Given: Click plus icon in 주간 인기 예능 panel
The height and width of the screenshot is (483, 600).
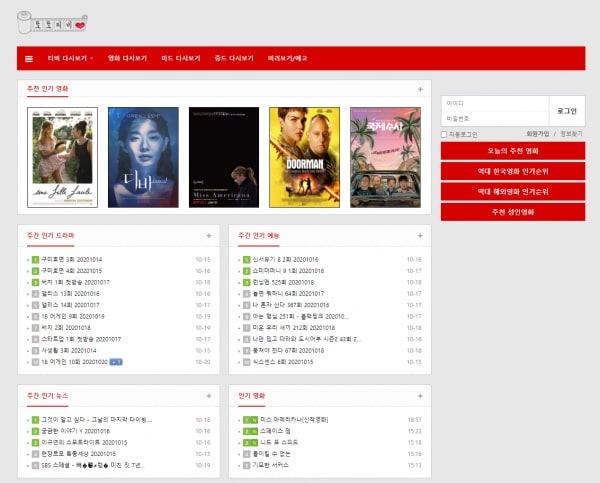Looking at the screenshot, I should coord(420,236).
